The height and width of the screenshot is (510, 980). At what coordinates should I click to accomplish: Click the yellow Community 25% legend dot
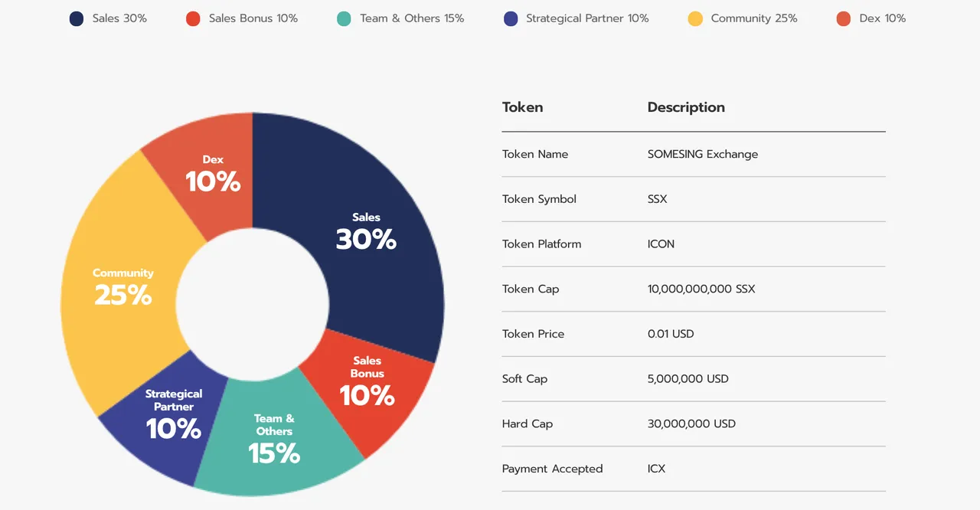coord(695,18)
